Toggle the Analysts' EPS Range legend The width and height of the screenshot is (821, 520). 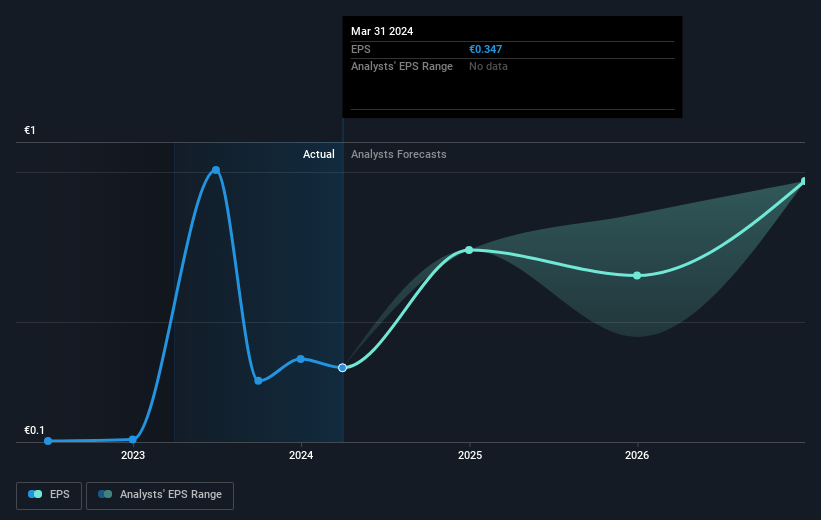(160, 495)
